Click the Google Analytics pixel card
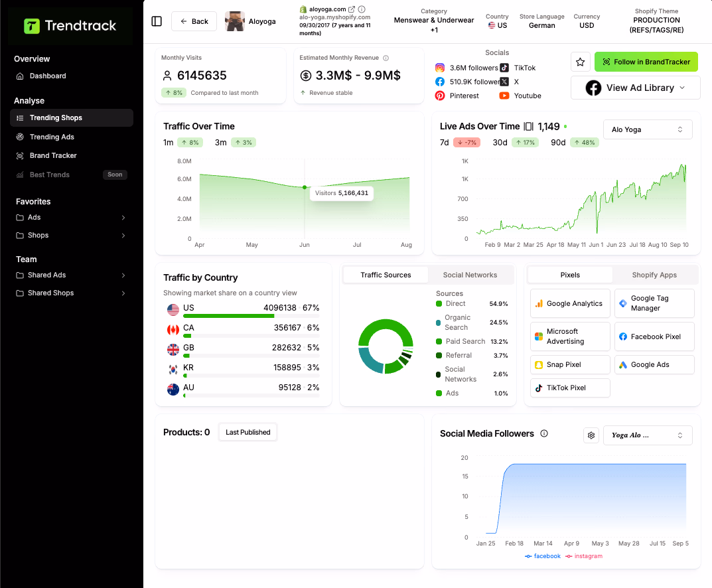712x588 pixels. point(570,303)
